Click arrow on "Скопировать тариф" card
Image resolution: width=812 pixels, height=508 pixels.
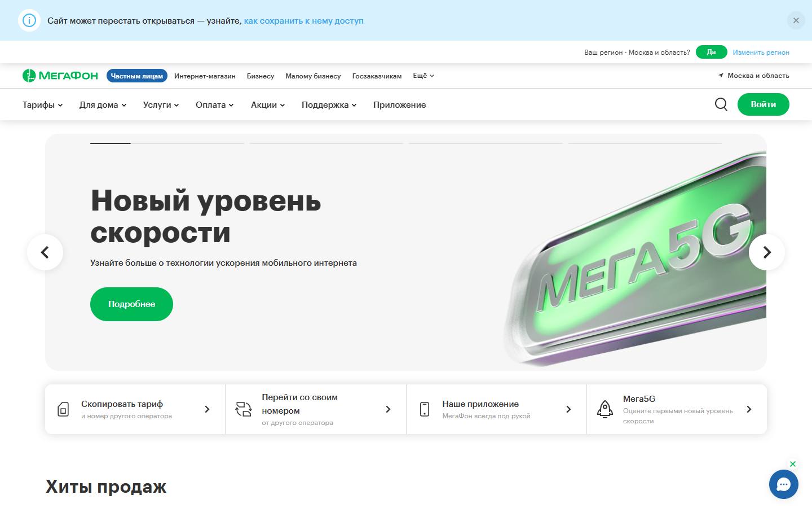pos(207,409)
